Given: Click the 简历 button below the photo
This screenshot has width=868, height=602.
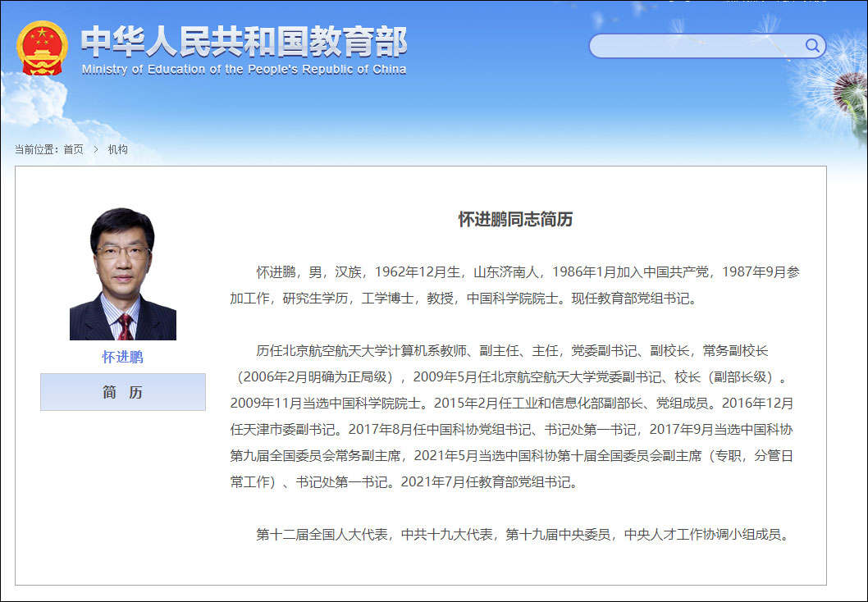Looking at the screenshot, I should pos(121,391).
